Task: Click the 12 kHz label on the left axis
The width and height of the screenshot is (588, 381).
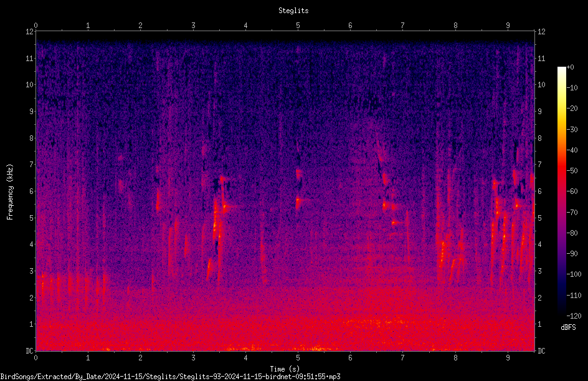Action: pyautogui.click(x=30, y=32)
